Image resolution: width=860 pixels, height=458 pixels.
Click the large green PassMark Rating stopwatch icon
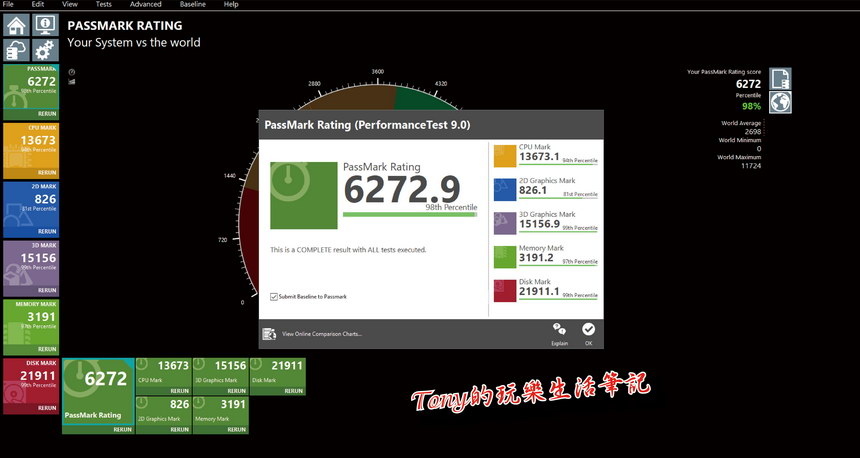click(x=304, y=195)
